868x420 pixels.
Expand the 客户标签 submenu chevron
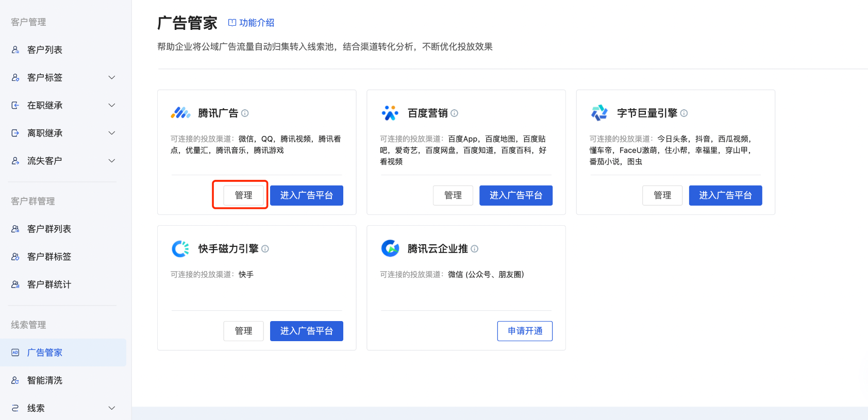click(112, 77)
